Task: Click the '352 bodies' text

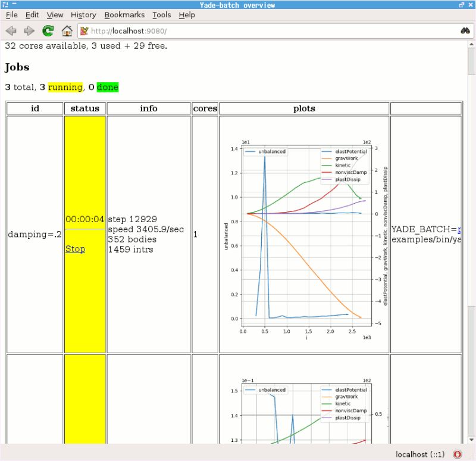Action: coord(132,239)
